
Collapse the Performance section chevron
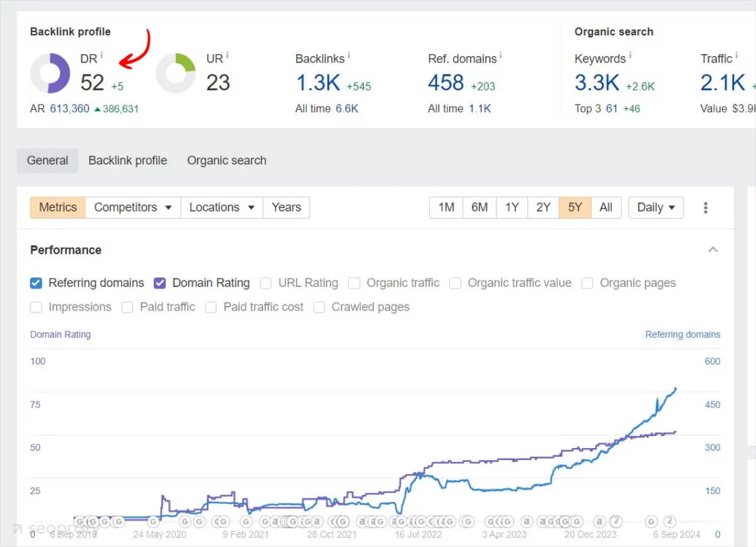713,250
